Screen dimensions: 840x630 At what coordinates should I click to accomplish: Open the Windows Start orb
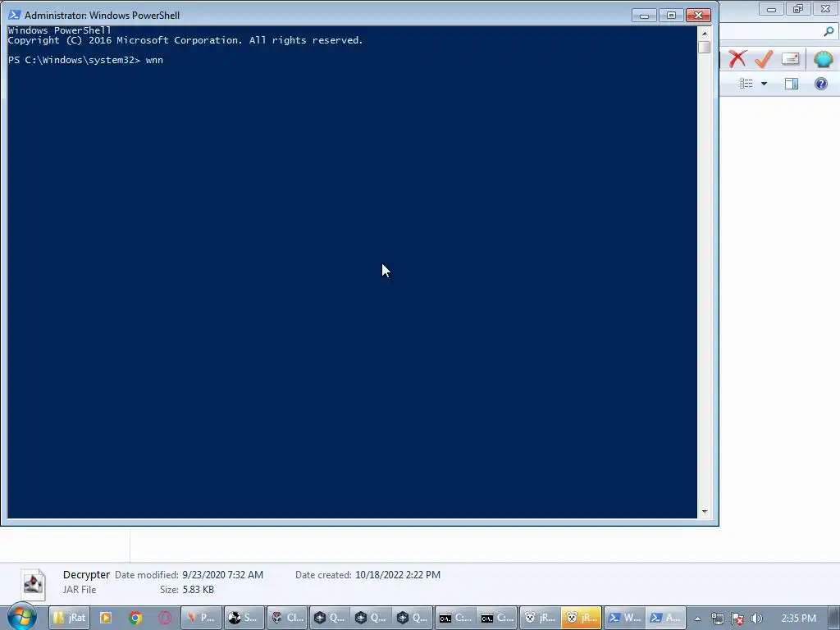[x=22, y=617]
